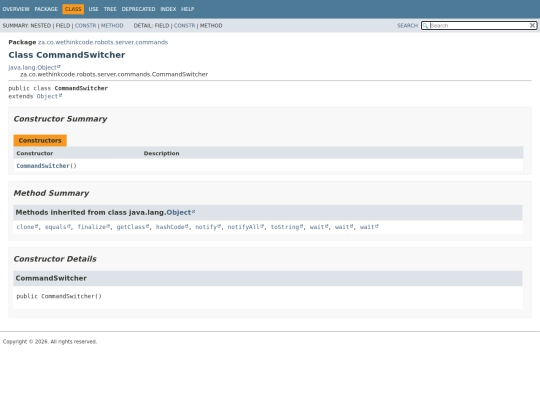This screenshot has width=540, height=405.
Task: Click the copyright footer text
Action: pyautogui.click(x=50, y=342)
